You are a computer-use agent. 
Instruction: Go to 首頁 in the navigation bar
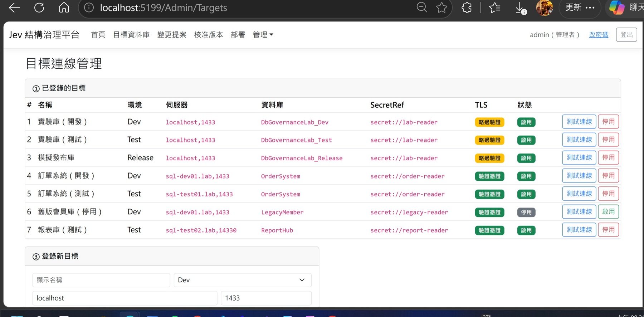click(x=98, y=35)
